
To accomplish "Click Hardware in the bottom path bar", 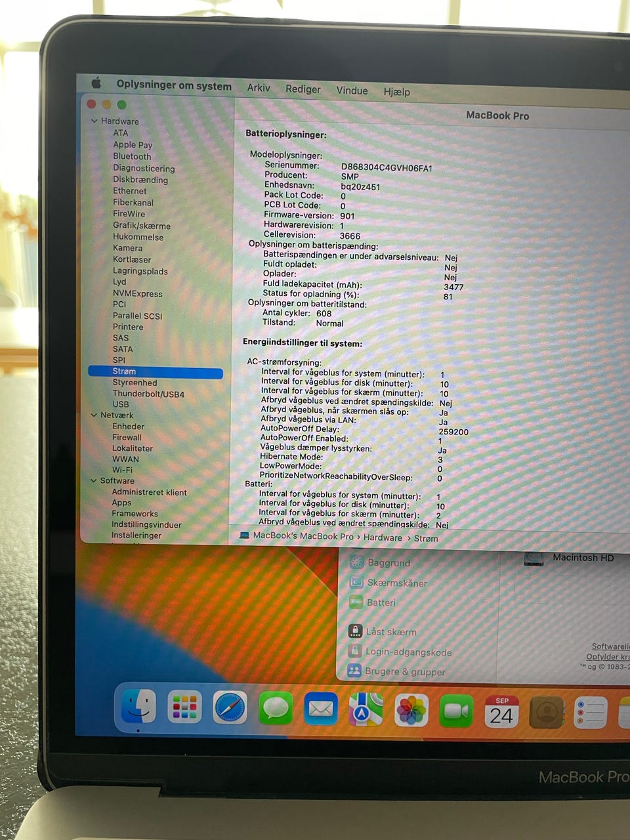I will [x=383, y=537].
